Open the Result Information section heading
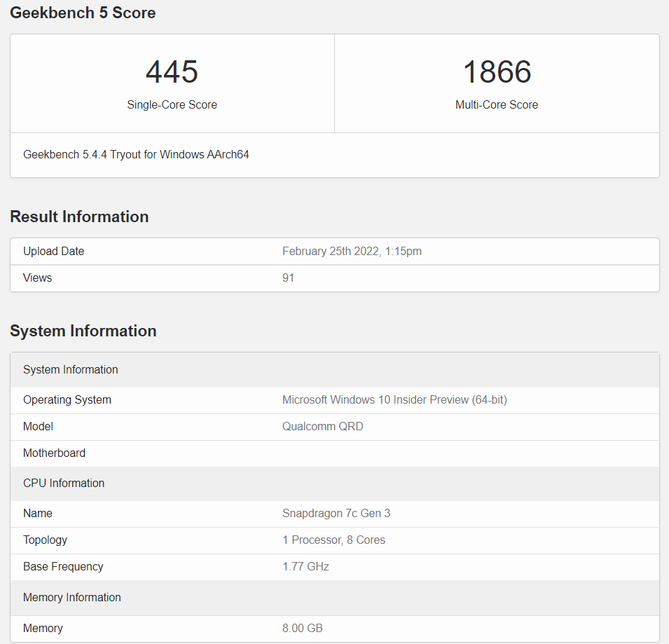The width and height of the screenshot is (669, 644). (79, 217)
